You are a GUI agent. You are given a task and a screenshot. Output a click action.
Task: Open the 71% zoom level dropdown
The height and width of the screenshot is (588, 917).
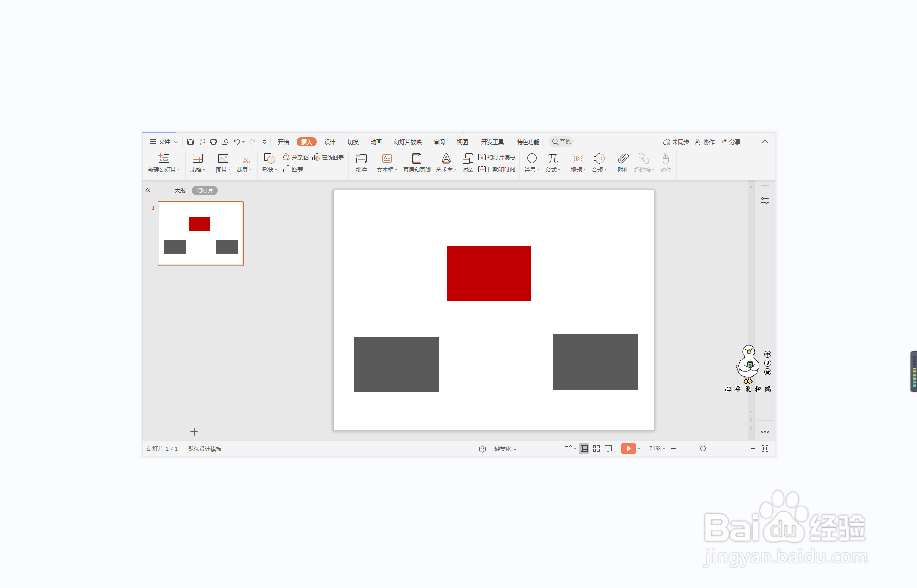(657, 449)
